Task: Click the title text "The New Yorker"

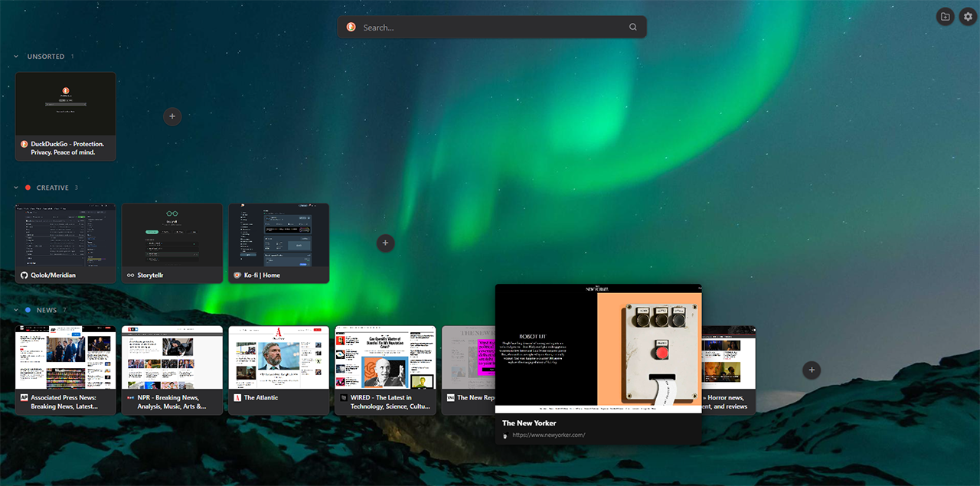Action: pos(529,423)
